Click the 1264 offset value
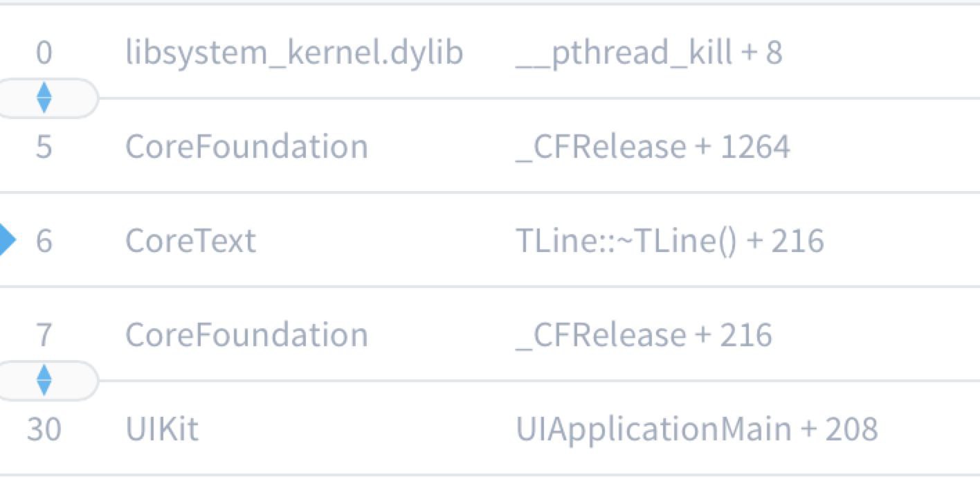This screenshot has width=980, height=493. (755, 147)
